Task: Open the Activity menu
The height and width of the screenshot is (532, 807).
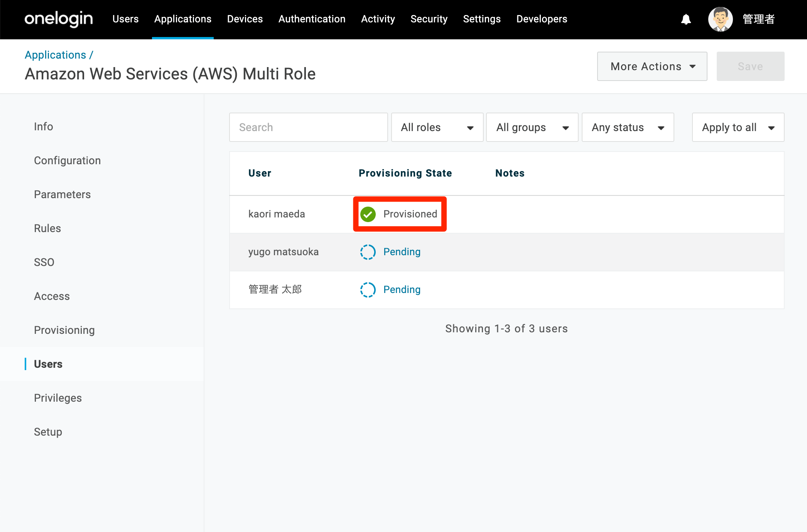Action: tap(378, 19)
